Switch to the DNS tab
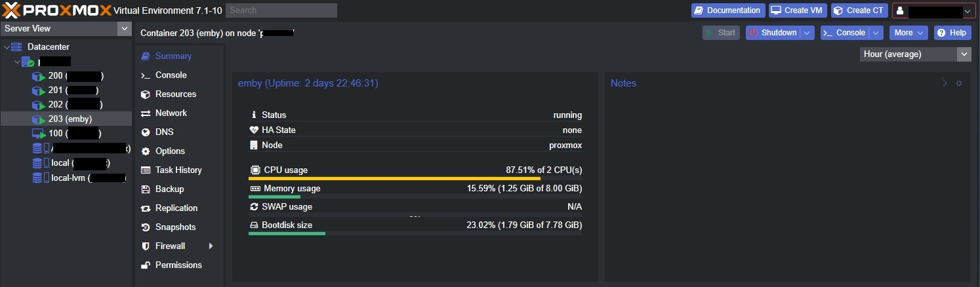Image resolution: width=980 pixels, height=287 pixels. click(x=179, y=132)
